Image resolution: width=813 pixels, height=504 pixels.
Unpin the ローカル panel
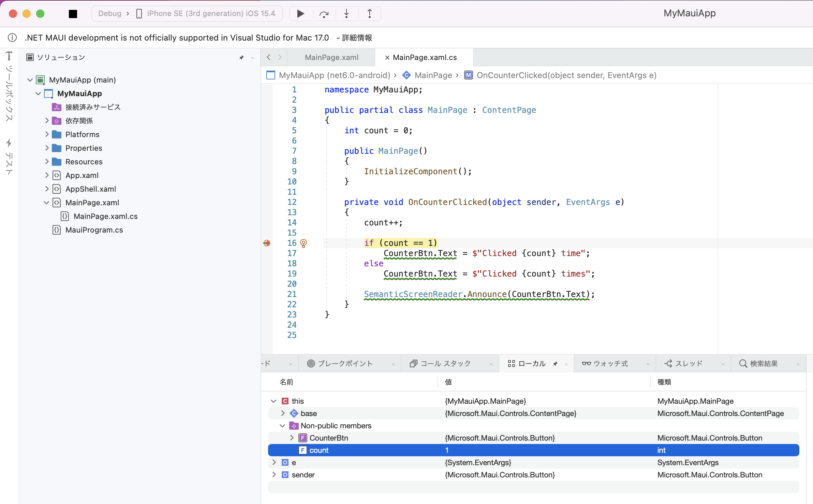pos(555,364)
